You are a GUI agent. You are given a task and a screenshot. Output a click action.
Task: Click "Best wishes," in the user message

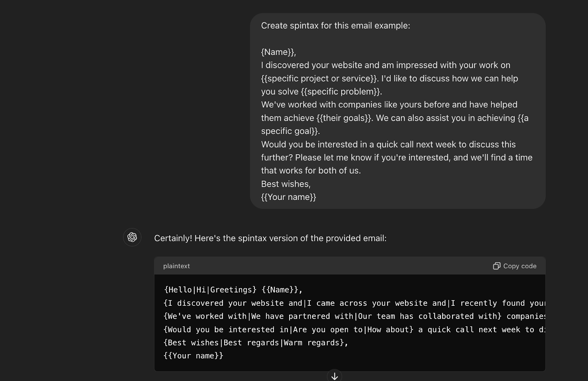coord(286,184)
